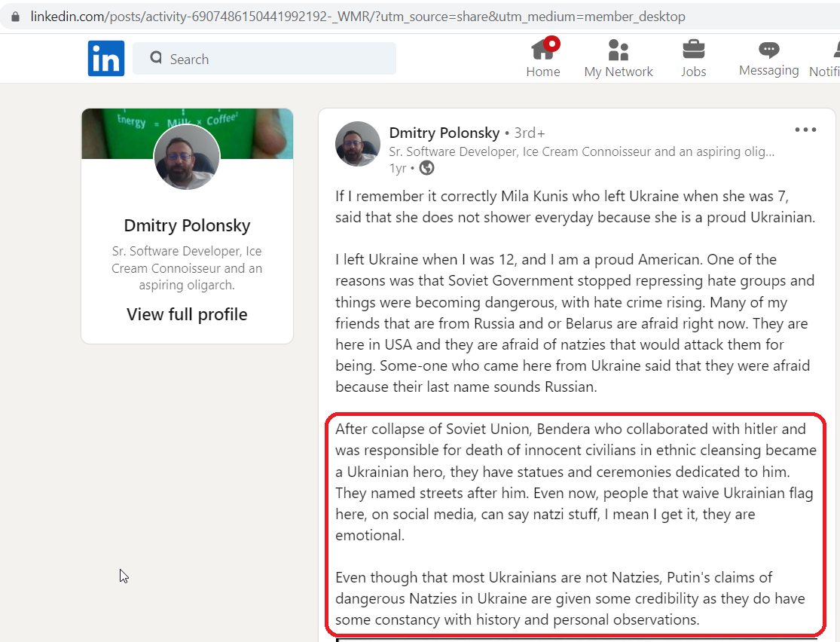Open Dmitry Polonsky's name link in post header
Screen dimensions: 840x642
click(444, 133)
